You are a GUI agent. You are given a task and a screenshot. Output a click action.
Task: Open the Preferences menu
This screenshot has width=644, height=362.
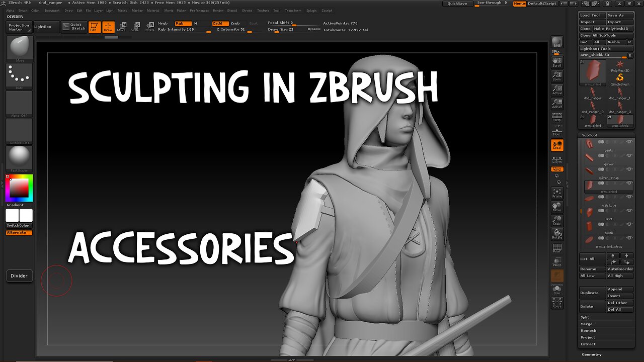click(199, 11)
